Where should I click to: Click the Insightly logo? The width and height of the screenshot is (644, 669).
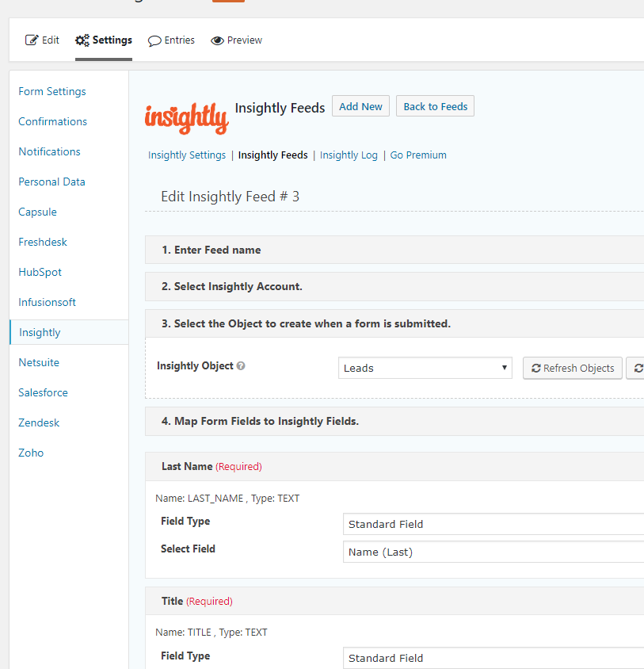[x=187, y=118]
